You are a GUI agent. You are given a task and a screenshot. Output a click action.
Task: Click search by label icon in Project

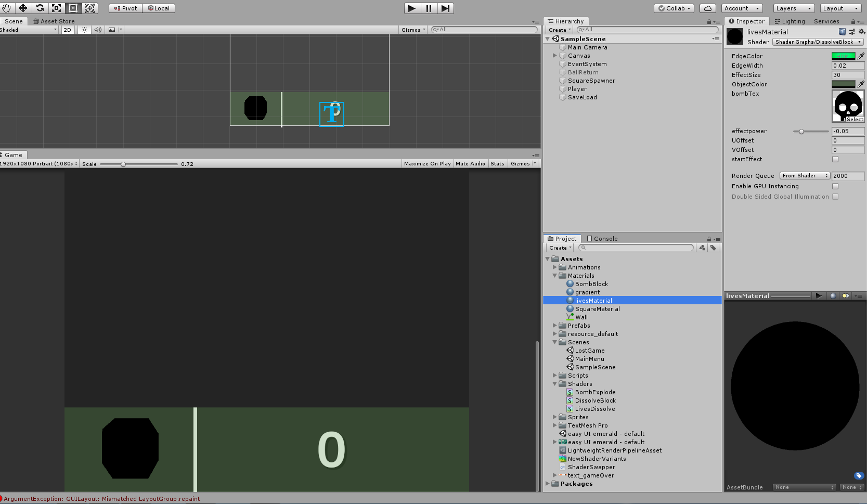(714, 248)
